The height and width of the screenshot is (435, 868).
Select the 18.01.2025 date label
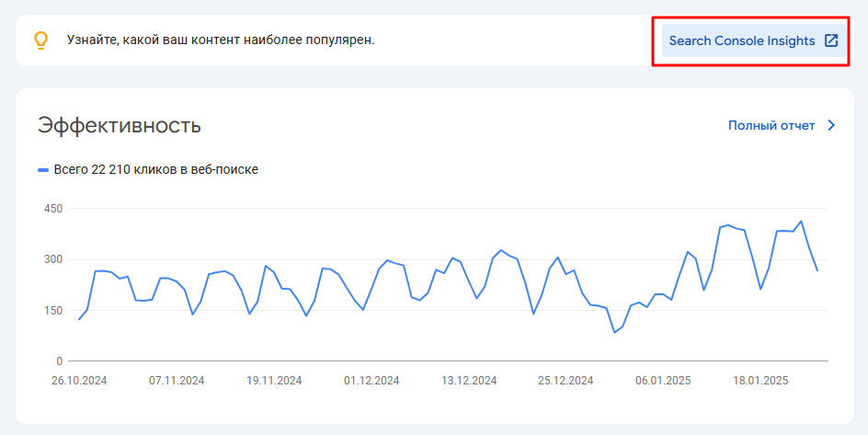coord(761,381)
